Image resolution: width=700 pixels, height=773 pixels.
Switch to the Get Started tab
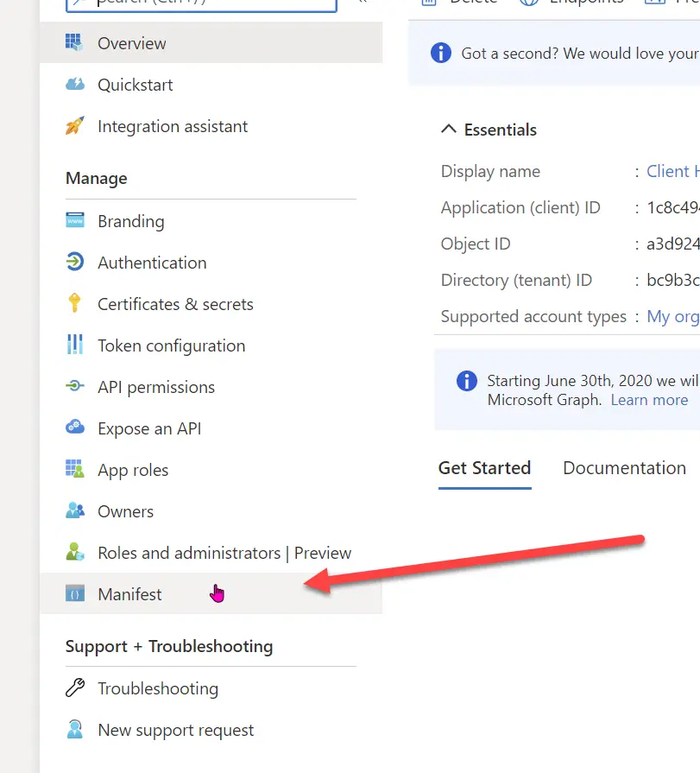484,468
